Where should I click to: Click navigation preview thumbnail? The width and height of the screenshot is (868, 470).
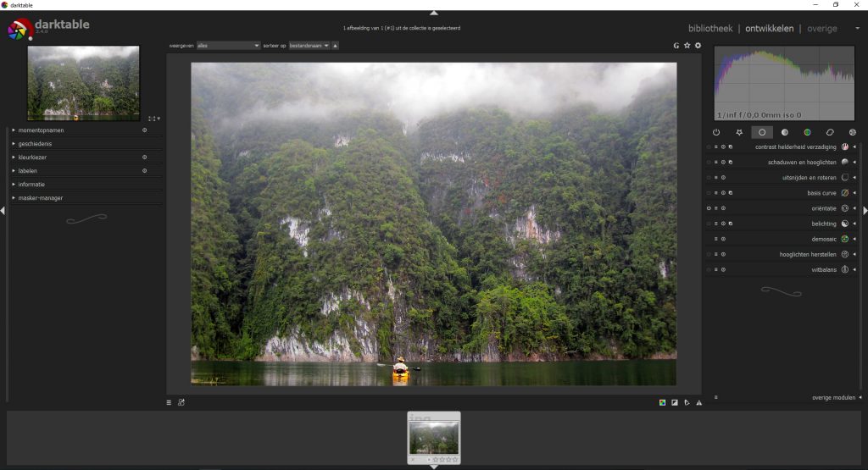point(84,83)
